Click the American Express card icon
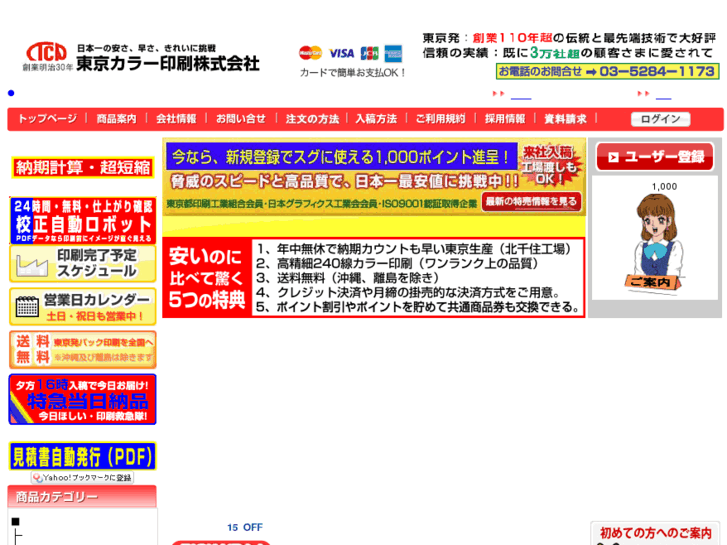This screenshot has width=727, height=545. point(393,53)
